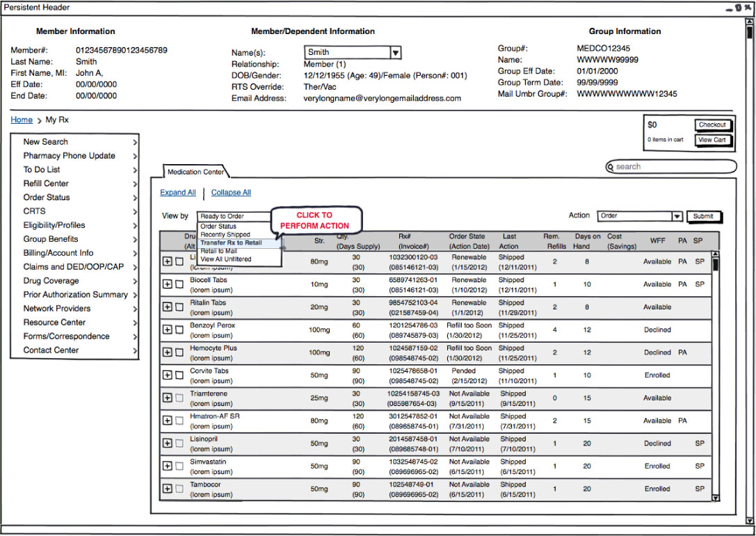The width and height of the screenshot is (756, 536).
Task: Click the View by box showing Ready to Order
Action: pyautogui.click(x=235, y=216)
